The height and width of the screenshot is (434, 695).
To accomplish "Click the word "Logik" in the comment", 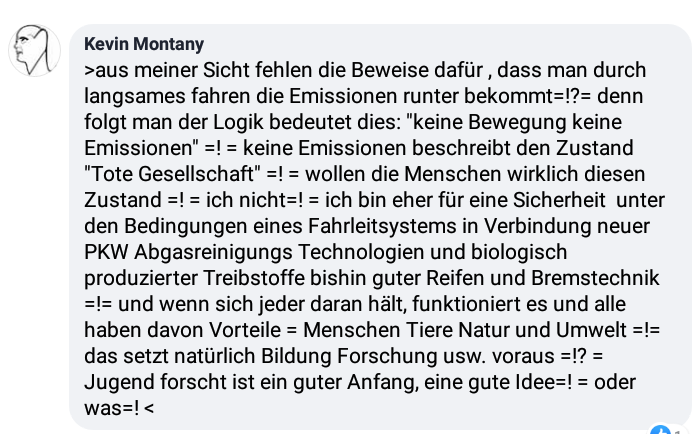I will pos(238,122).
